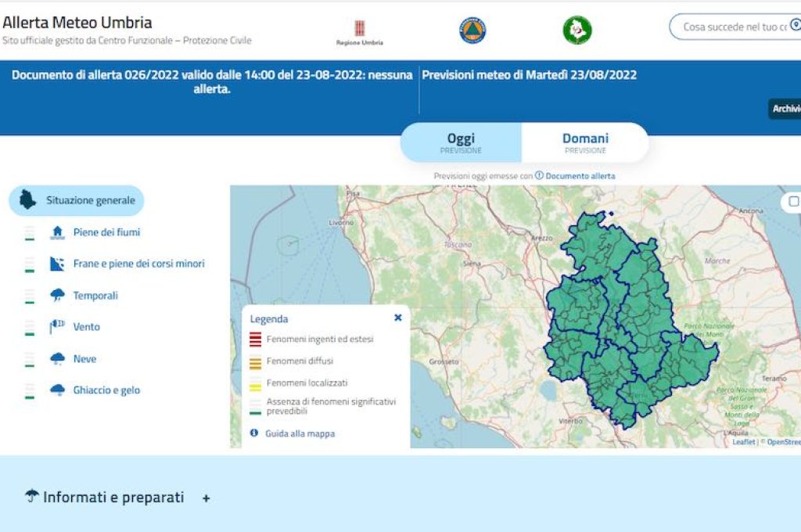The width and height of the screenshot is (801, 532).
Task: Select the Ghiaccio e gelo icon
Action: coord(57,390)
